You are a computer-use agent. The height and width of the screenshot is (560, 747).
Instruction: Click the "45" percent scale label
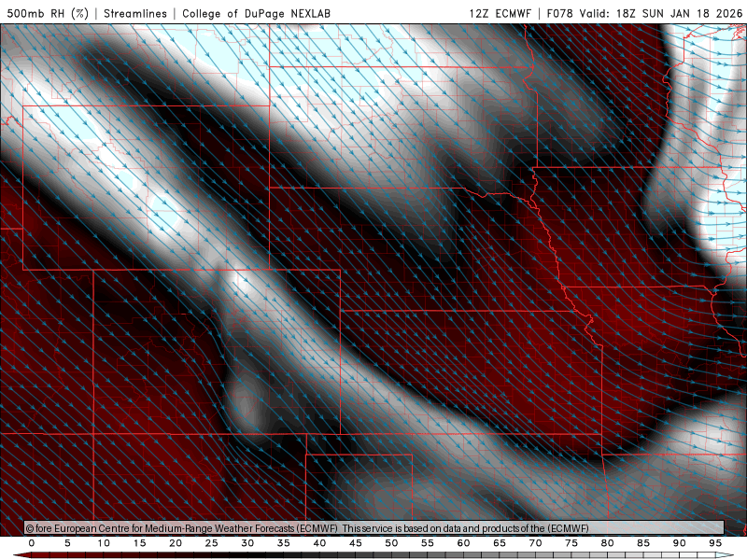[x=356, y=543]
